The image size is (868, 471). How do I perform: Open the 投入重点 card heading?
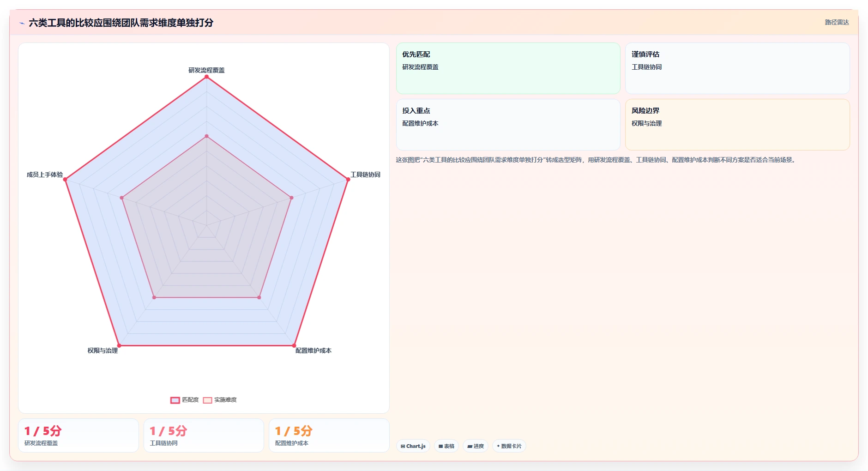point(416,111)
